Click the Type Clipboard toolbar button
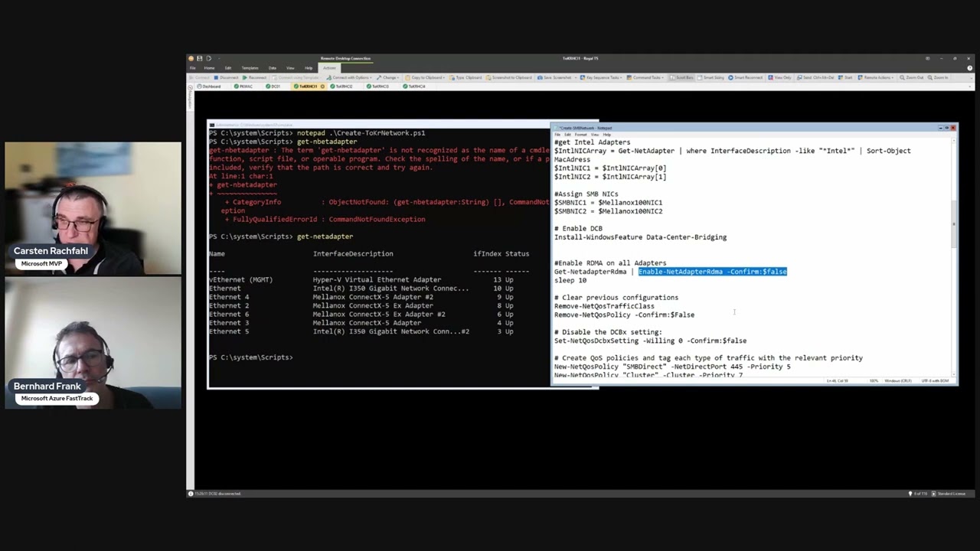Screen dimensions: 980x551 (465, 77)
